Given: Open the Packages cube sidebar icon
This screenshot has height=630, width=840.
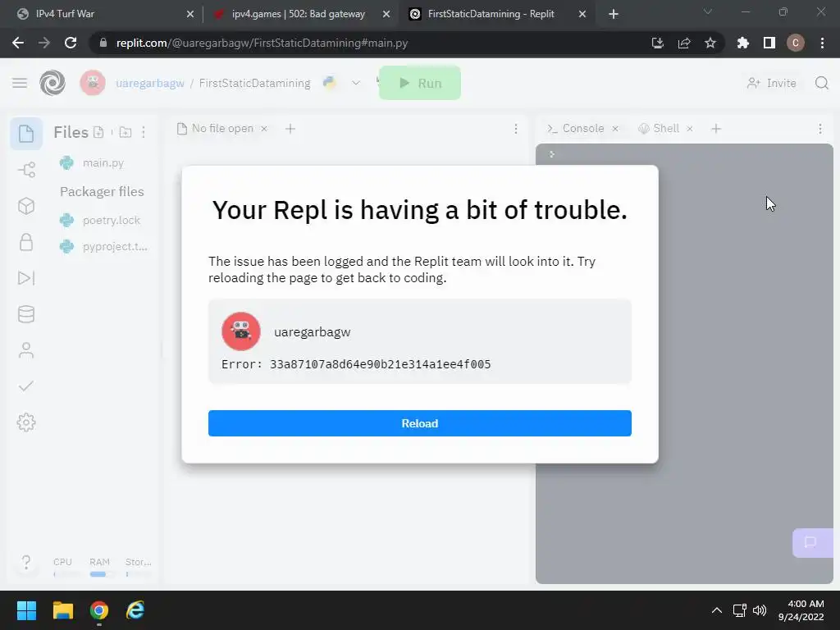Looking at the screenshot, I should 26,206.
